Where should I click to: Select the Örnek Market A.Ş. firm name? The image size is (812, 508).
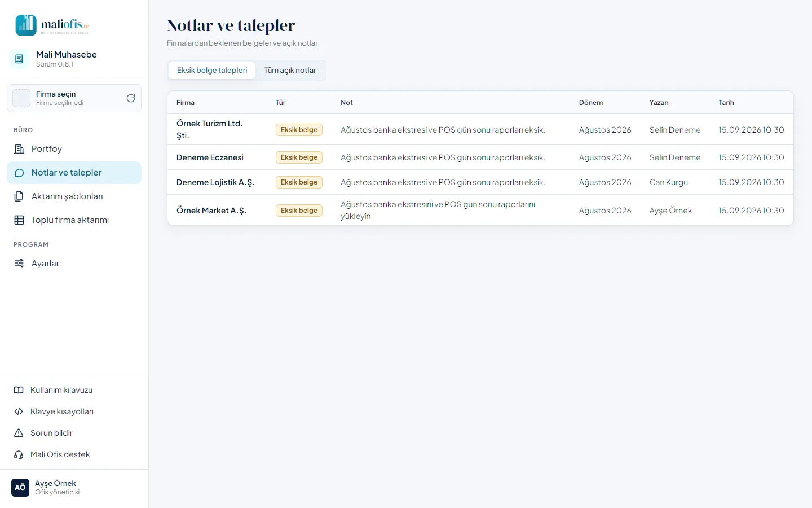[x=211, y=211]
